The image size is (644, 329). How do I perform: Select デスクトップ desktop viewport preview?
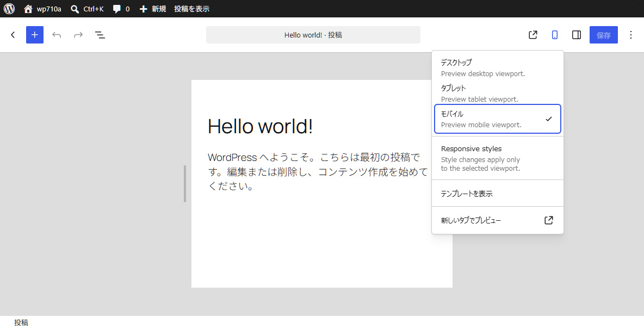point(498,68)
